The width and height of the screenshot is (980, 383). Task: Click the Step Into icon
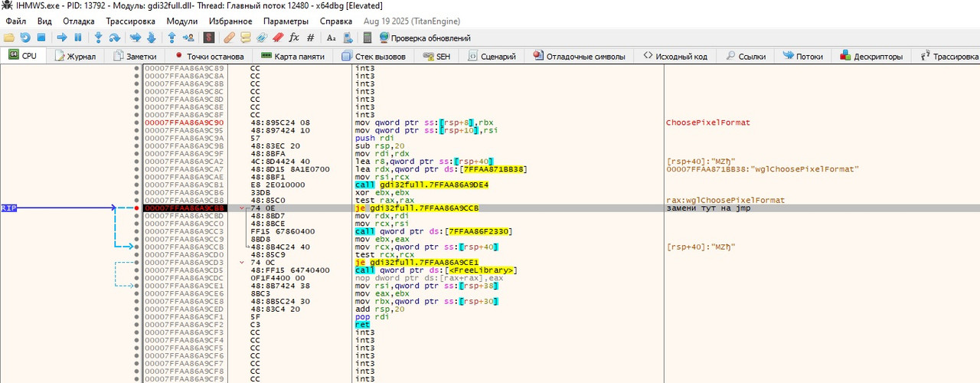point(99,38)
